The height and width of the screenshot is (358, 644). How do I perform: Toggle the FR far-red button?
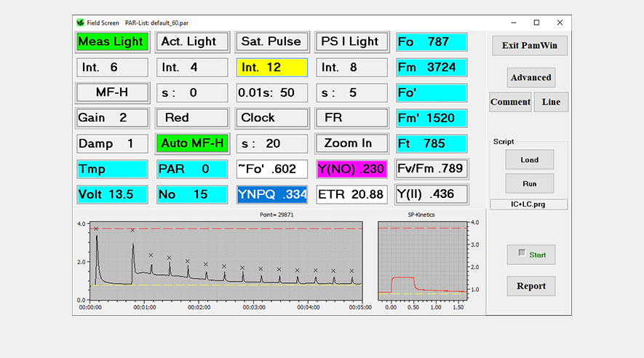point(351,118)
